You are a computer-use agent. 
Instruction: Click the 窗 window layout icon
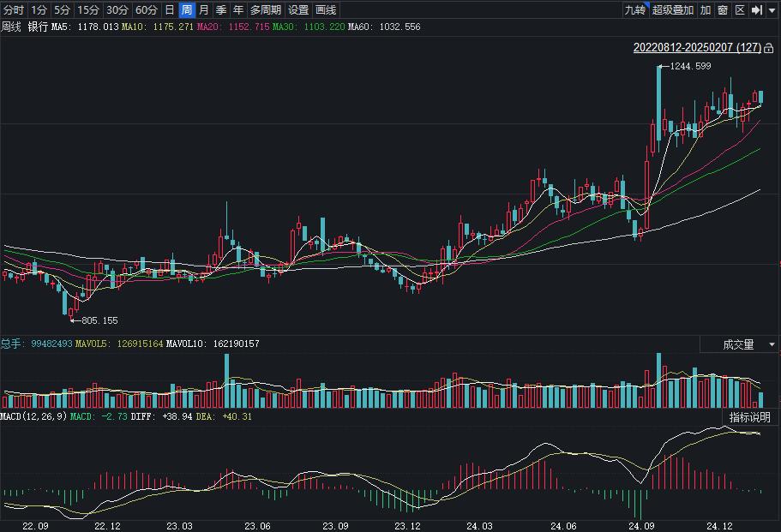[x=723, y=10]
